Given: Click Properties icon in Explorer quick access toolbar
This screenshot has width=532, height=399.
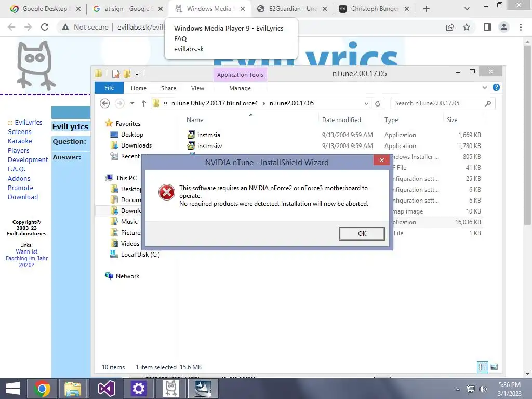Looking at the screenshot, I should 116,74.
